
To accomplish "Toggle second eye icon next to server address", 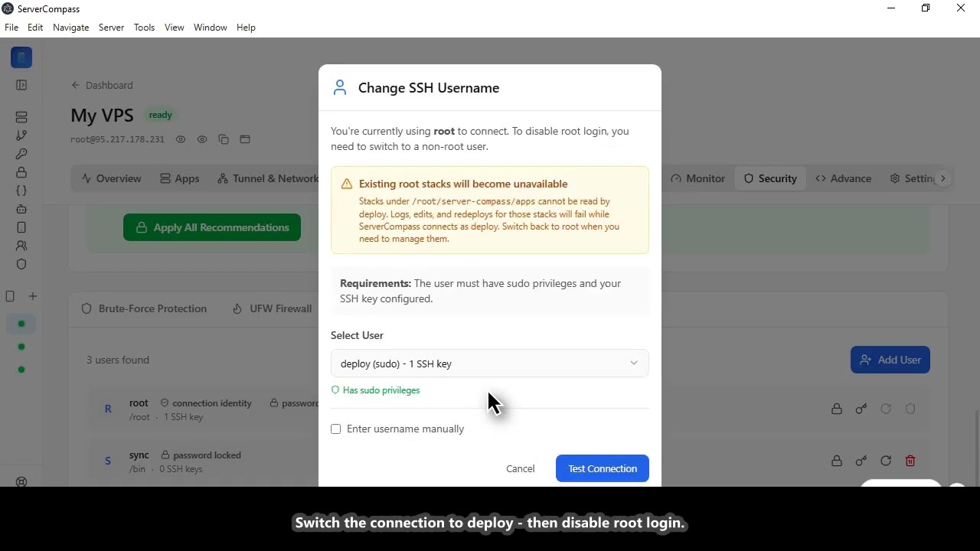I will 202,139.
